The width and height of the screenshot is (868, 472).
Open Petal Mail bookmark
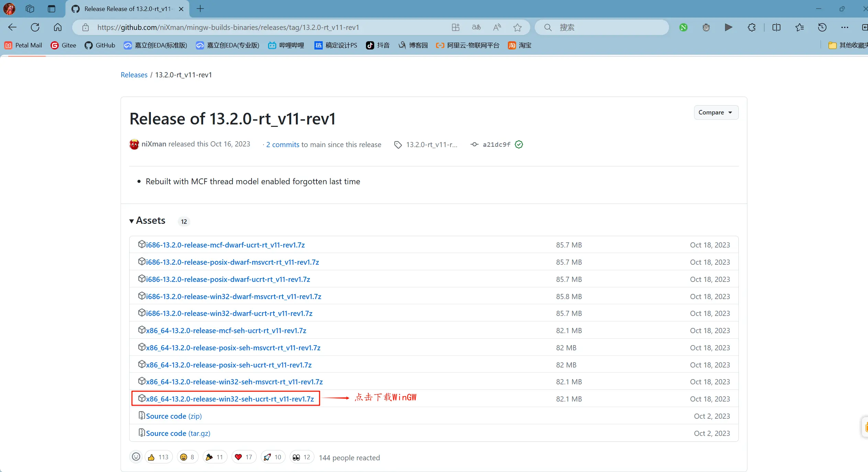[23, 45]
